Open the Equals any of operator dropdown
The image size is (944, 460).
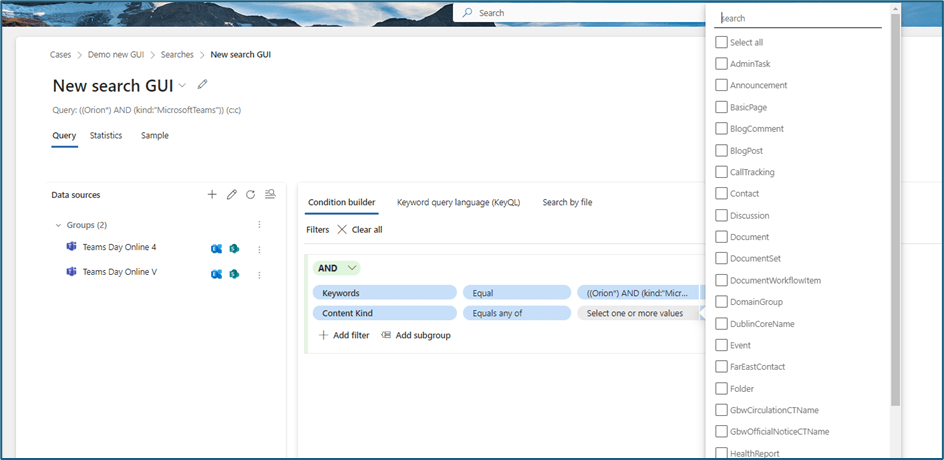[x=516, y=313]
